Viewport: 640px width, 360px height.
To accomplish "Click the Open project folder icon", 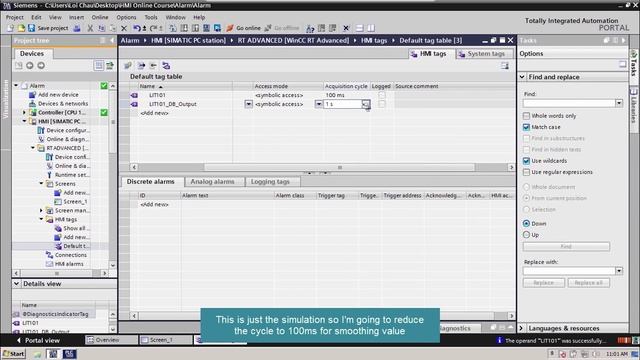I will (x=21, y=28).
